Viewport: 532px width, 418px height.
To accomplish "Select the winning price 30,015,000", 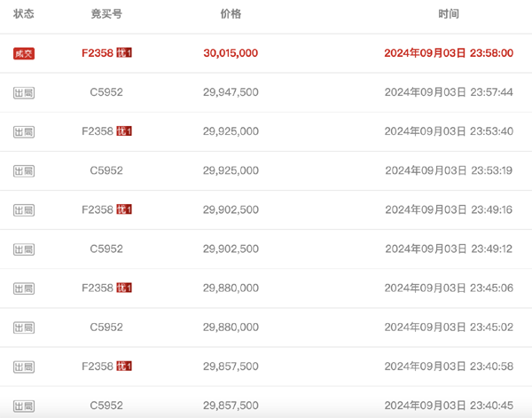I will tap(231, 53).
